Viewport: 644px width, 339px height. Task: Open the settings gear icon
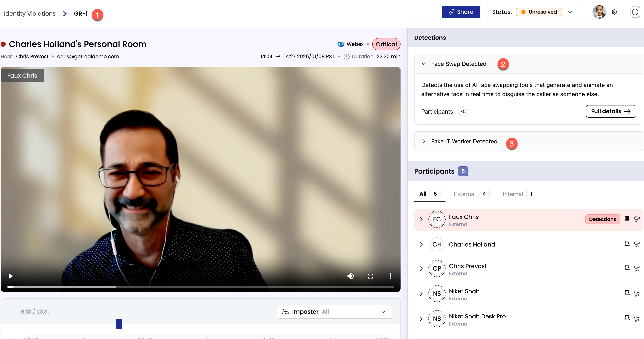click(x=614, y=12)
